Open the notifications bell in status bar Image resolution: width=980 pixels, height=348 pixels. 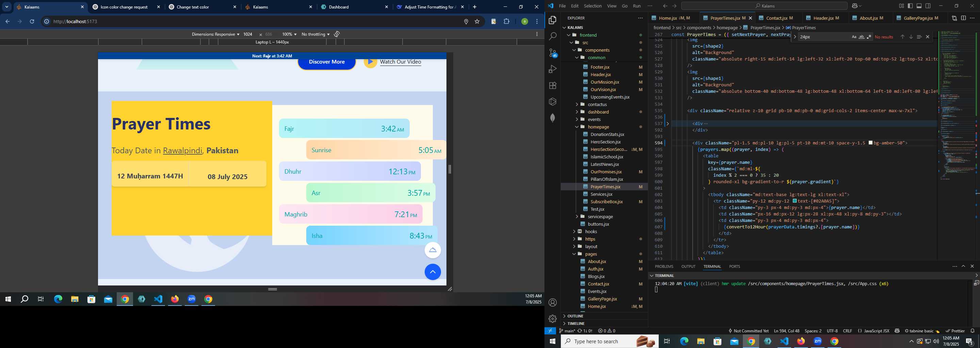pyautogui.click(x=973, y=331)
